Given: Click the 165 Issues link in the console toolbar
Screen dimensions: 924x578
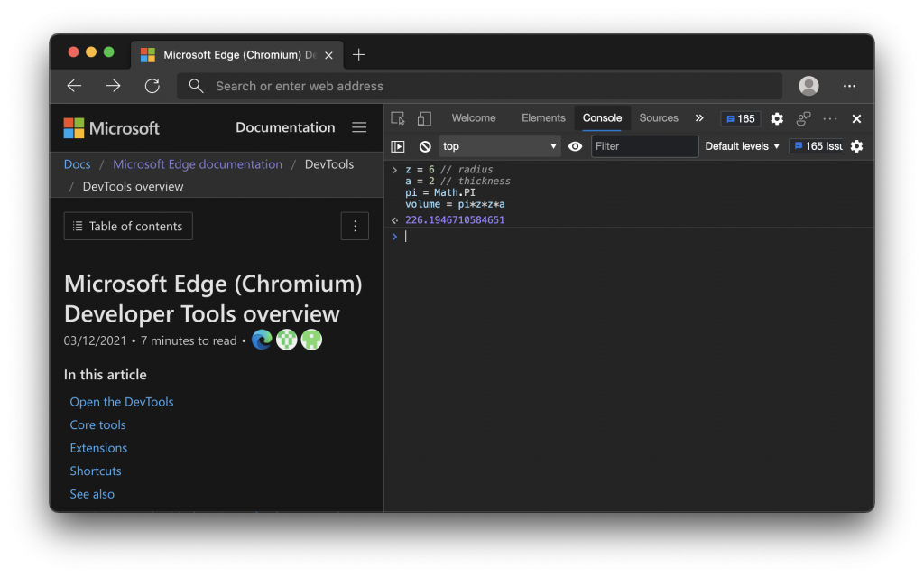Looking at the screenshot, I should pos(816,146).
